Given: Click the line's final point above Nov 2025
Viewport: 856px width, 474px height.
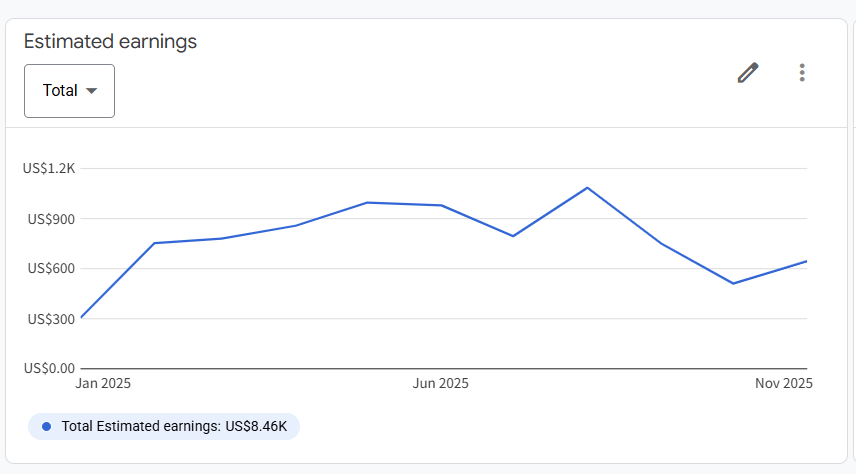Looking at the screenshot, I should point(806,261).
